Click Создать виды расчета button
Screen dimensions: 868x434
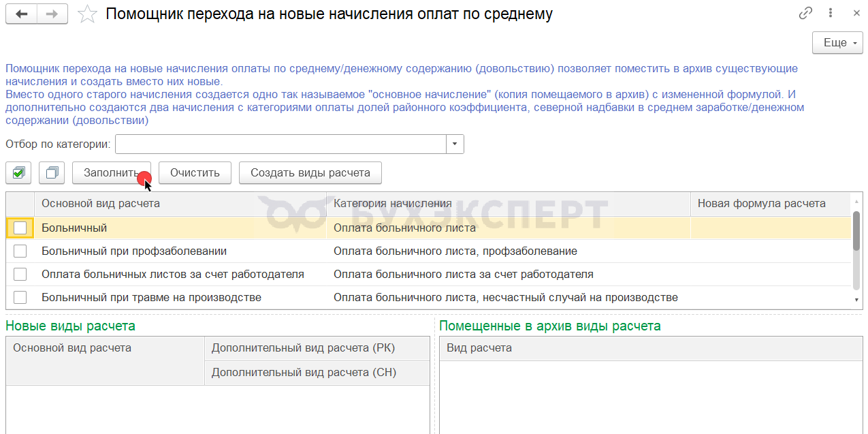310,173
